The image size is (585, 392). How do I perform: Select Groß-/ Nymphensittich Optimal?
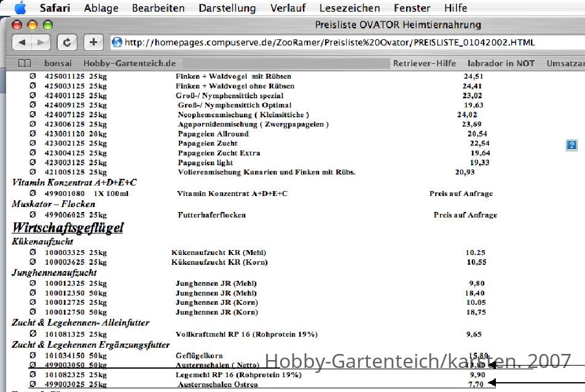point(235,105)
